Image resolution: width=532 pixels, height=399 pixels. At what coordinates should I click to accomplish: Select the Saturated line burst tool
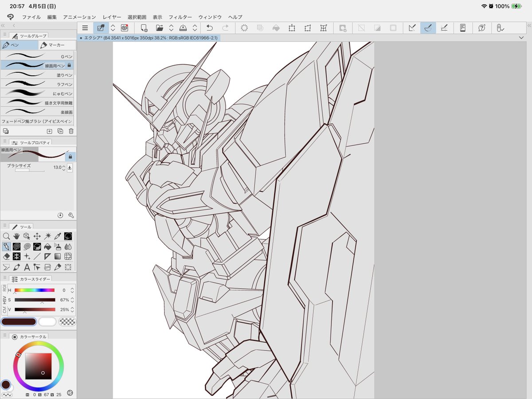click(68, 267)
